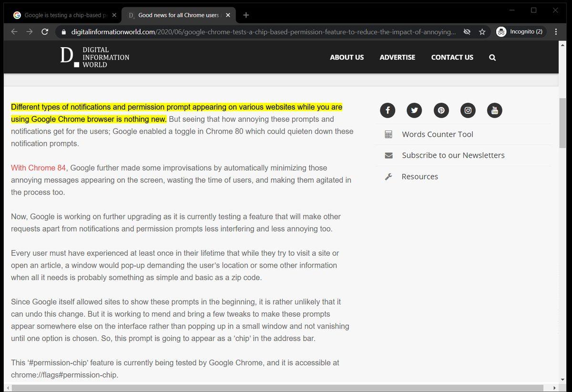Go to the ABOUT US page
The height and width of the screenshot is (392, 572).
347,58
